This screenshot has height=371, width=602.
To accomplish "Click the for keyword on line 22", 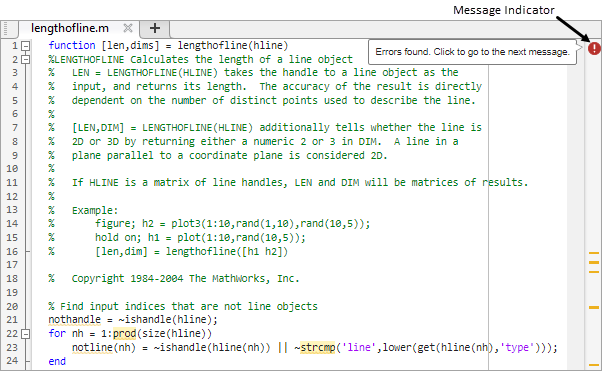I will click(x=57, y=333).
